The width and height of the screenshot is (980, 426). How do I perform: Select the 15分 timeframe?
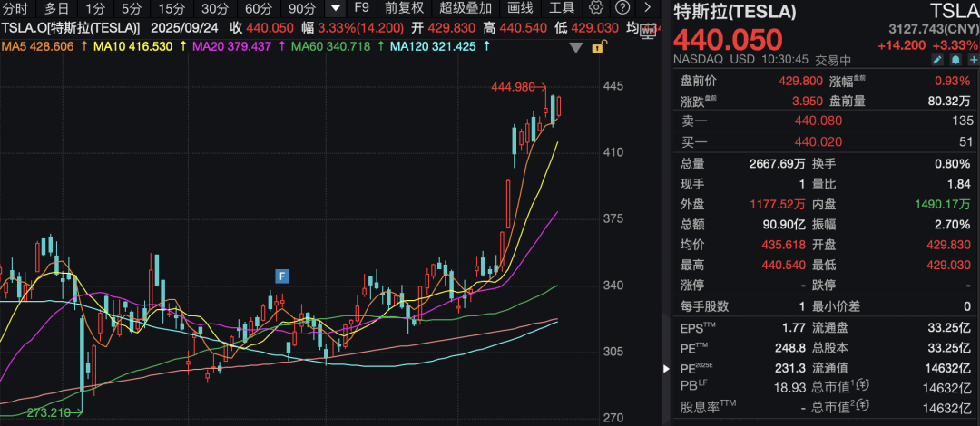tap(170, 8)
